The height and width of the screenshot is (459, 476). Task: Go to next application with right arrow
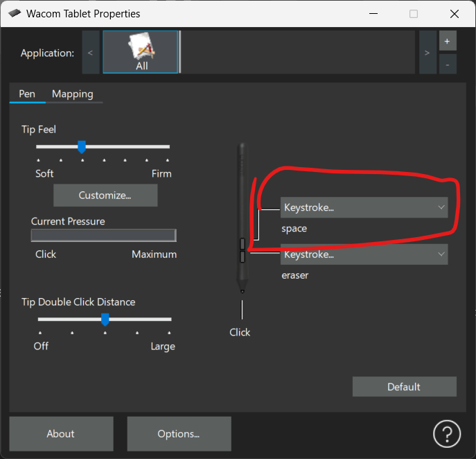(x=427, y=52)
